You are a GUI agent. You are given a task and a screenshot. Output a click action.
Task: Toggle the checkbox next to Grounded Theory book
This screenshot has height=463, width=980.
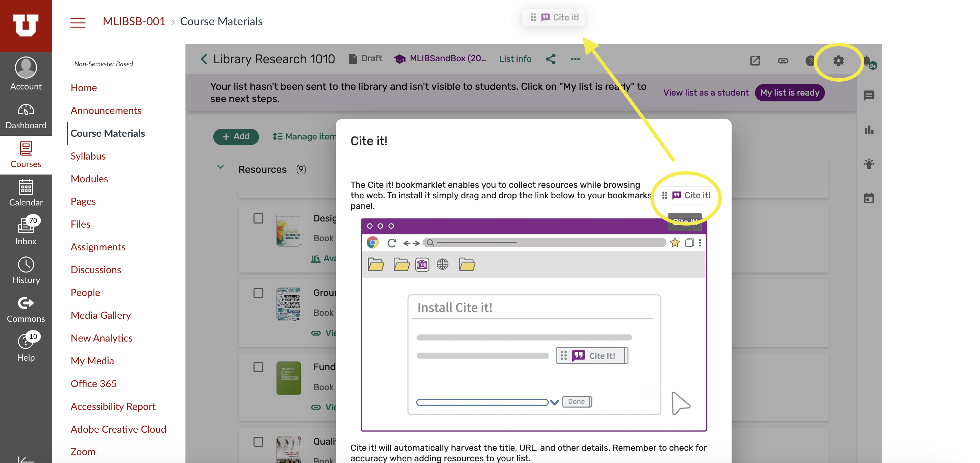258,292
